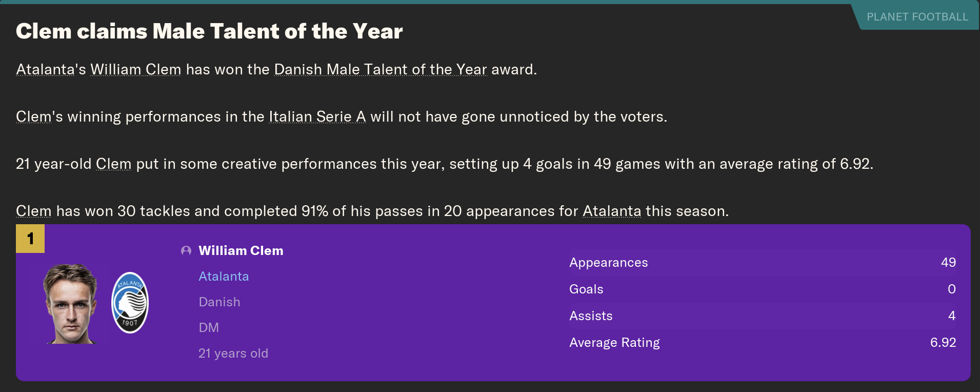Select the Assists stat row
The image size is (980, 392).
pos(762,316)
